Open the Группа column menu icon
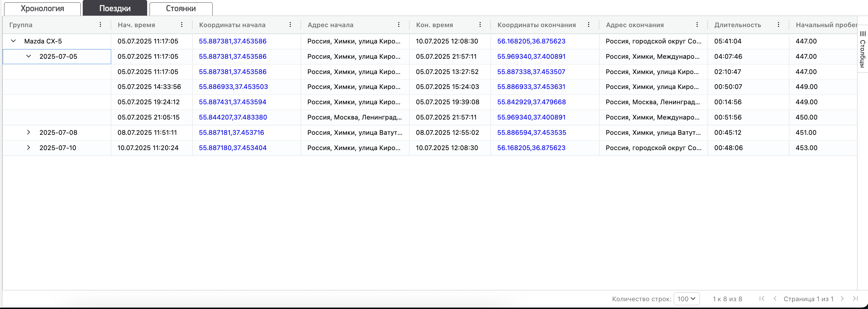 [x=100, y=25]
